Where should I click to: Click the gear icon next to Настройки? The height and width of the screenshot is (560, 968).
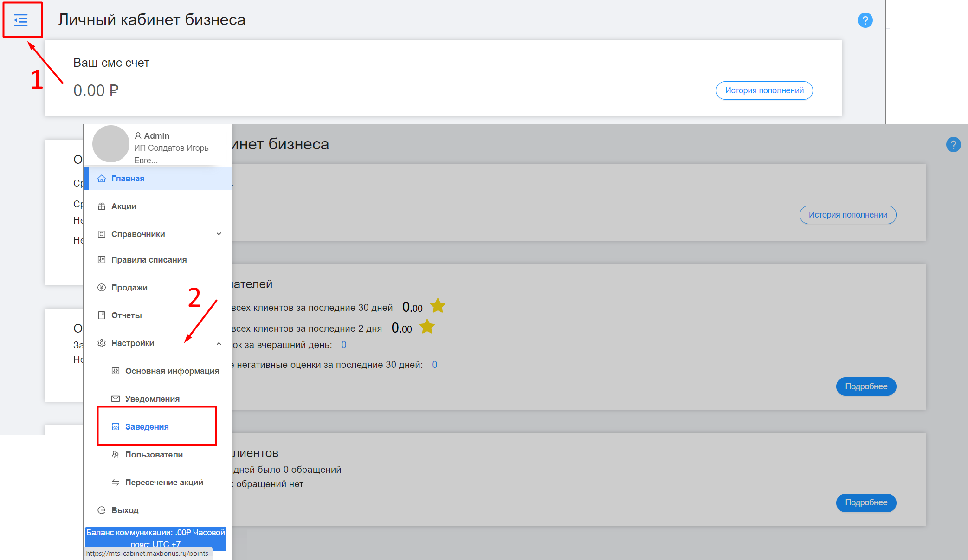click(x=102, y=343)
